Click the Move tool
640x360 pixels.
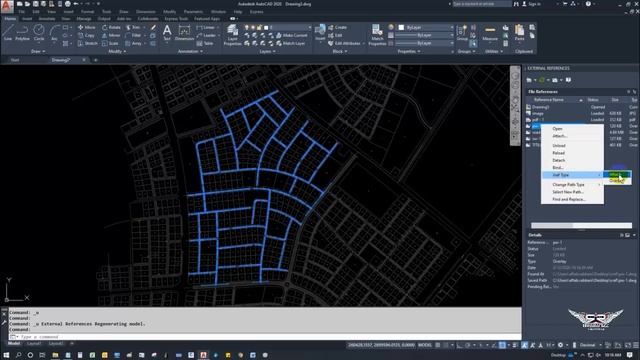click(87, 27)
